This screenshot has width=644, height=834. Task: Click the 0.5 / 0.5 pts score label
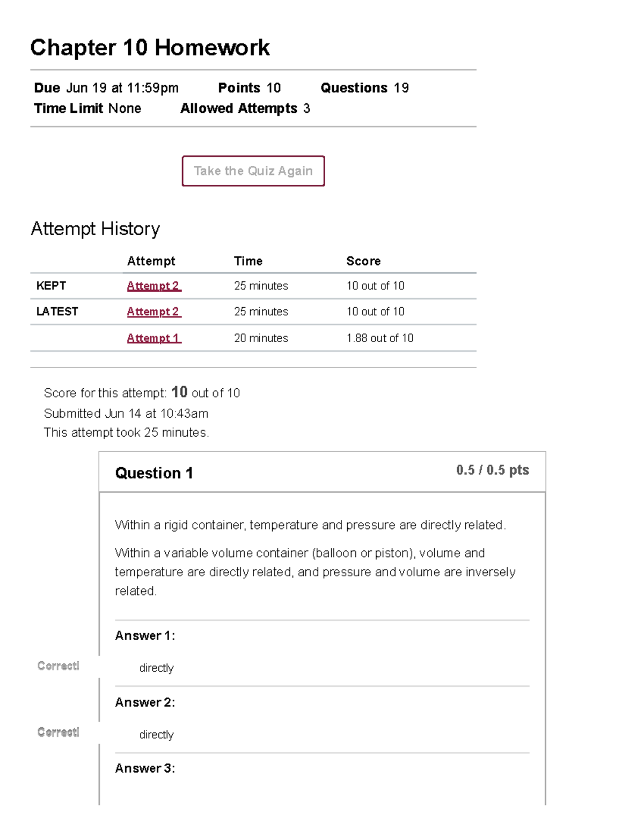pos(492,470)
